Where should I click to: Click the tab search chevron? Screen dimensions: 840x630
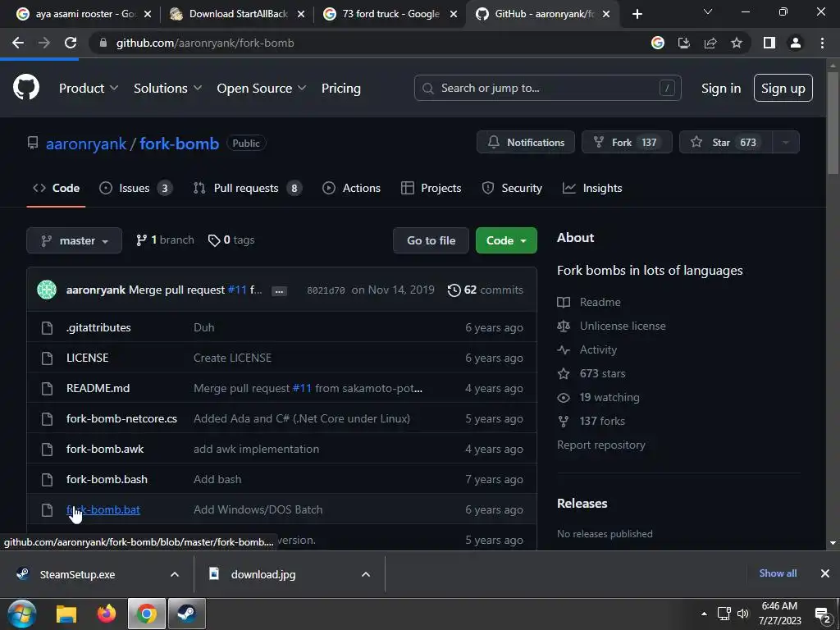pos(708,11)
